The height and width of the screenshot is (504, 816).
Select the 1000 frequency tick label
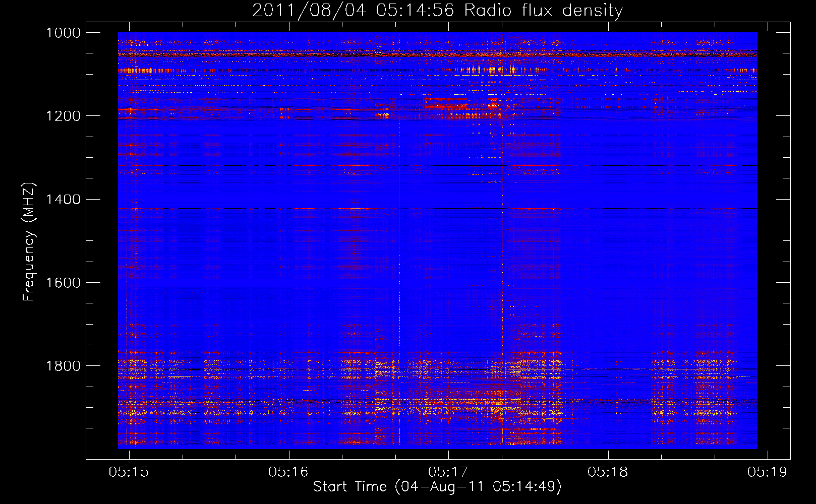[x=63, y=33]
